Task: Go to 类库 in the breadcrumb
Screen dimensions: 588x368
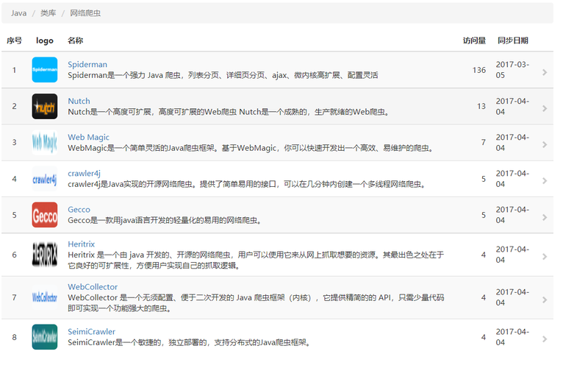Action: (x=48, y=13)
